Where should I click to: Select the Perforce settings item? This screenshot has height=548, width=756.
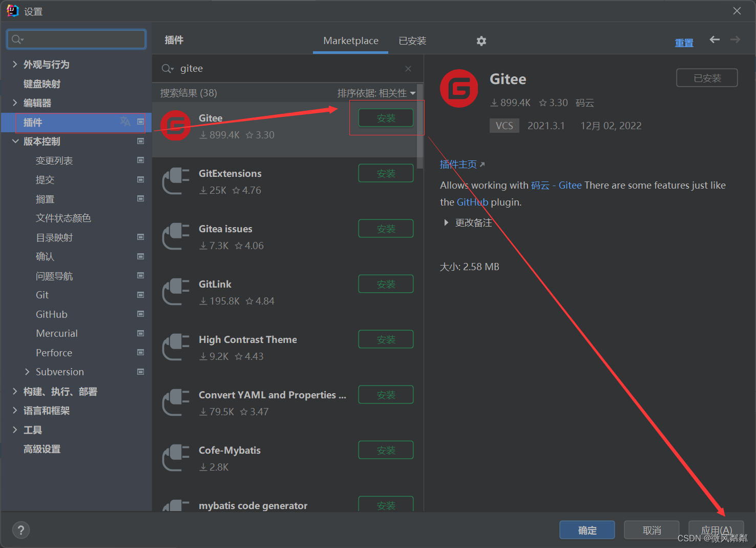[54, 353]
